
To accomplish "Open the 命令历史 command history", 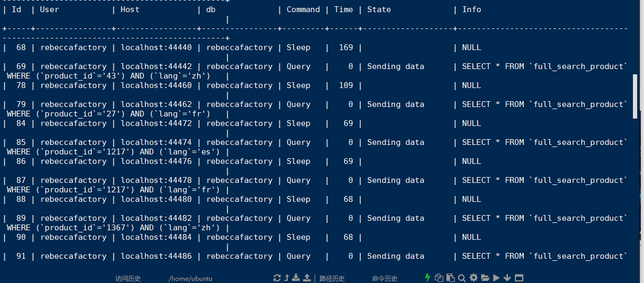I will tap(385, 279).
